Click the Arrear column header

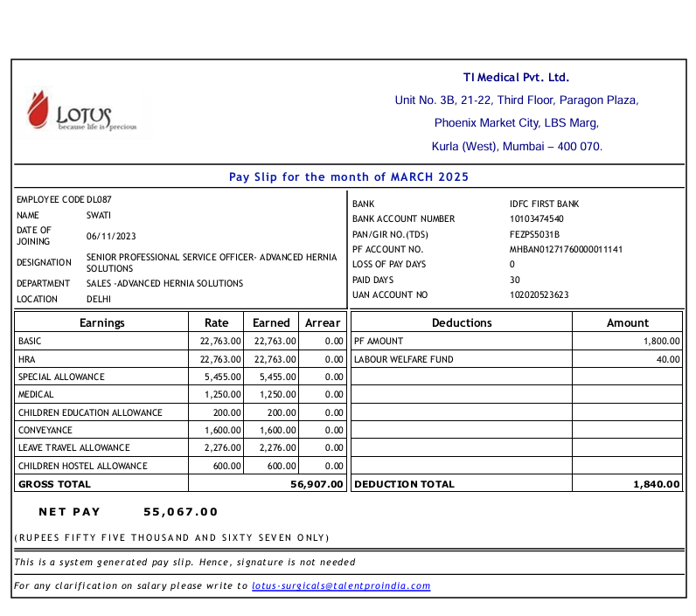tap(323, 322)
